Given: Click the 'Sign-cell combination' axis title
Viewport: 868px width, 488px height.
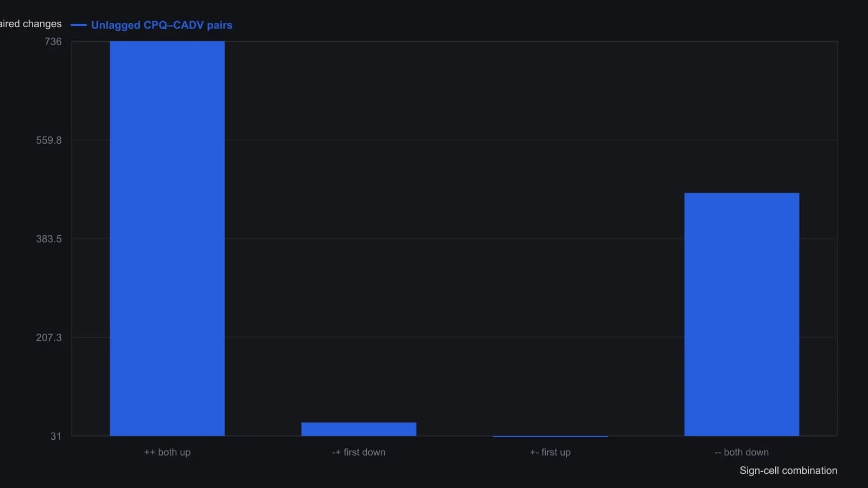Looking at the screenshot, I should [788, 471].
